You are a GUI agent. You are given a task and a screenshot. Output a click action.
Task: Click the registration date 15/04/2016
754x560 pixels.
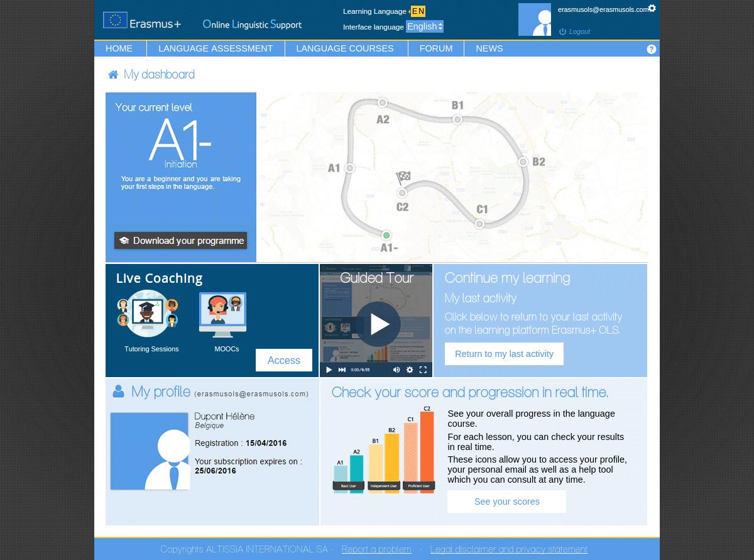pos(266,443)
